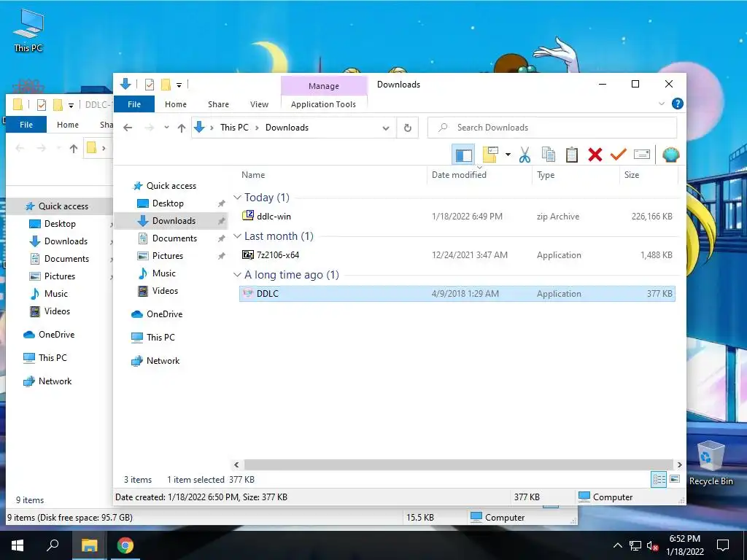
Task: Open This PC desktop icon
Action: point(28,30)
